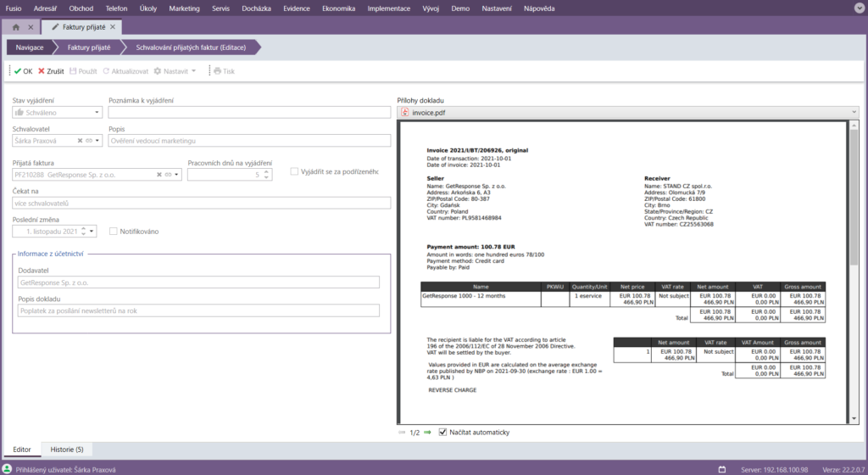868x475 pixels.
Task: Click the green OK checkmark button
Action: tap(23, 71)
